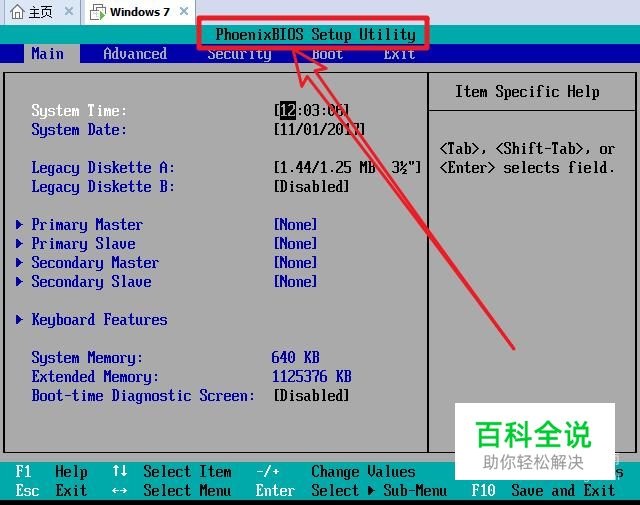The height and width of the screenshot is (505, 640).
Task: Open the Security BIOS menu
Action: pyautogui.click(x=239, y=54)
